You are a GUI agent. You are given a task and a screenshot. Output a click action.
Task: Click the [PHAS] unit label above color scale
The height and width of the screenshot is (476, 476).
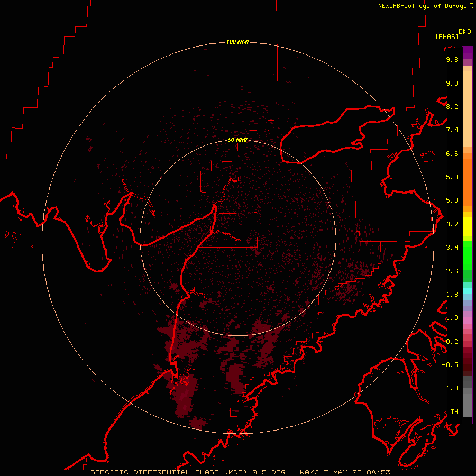click(447, 36)
